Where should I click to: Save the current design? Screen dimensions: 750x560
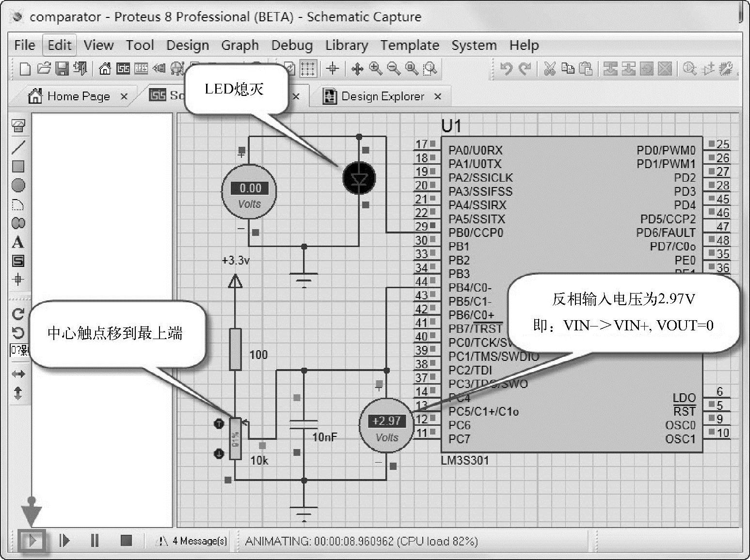(x=62, y=69)
